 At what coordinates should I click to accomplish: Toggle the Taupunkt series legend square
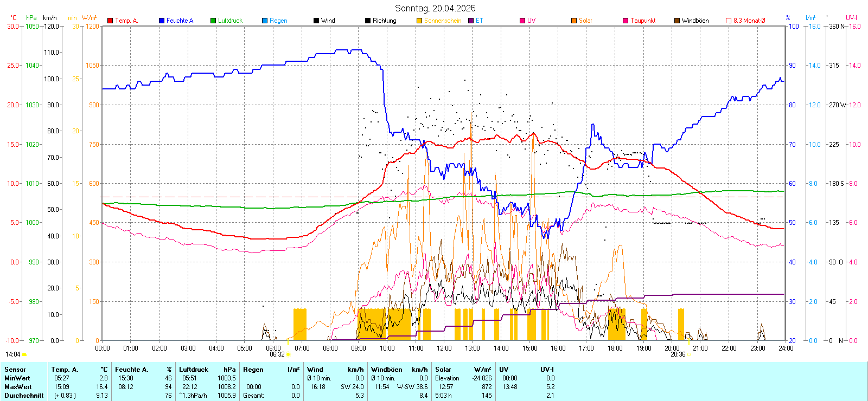626,21
